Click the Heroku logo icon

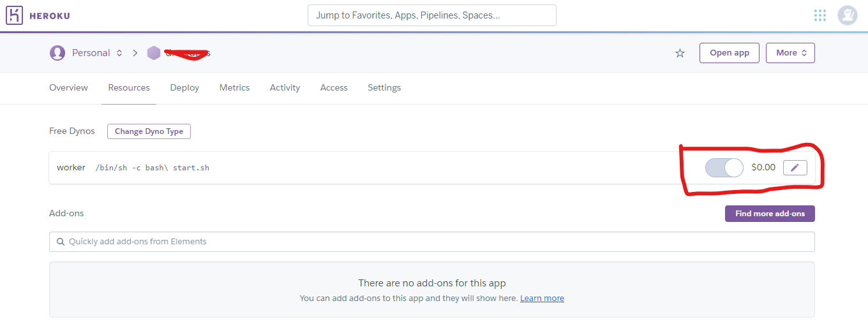(x=14, y=15)
